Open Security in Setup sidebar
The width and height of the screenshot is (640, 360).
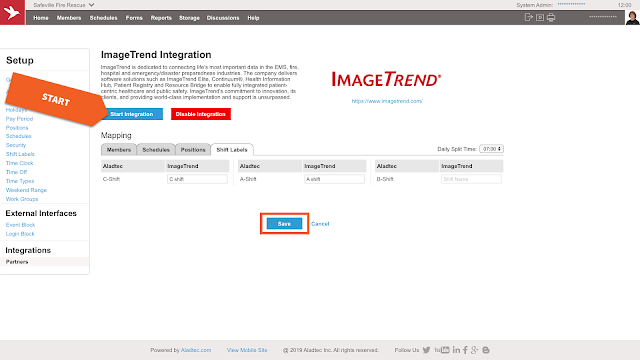[x=16, y=145]
